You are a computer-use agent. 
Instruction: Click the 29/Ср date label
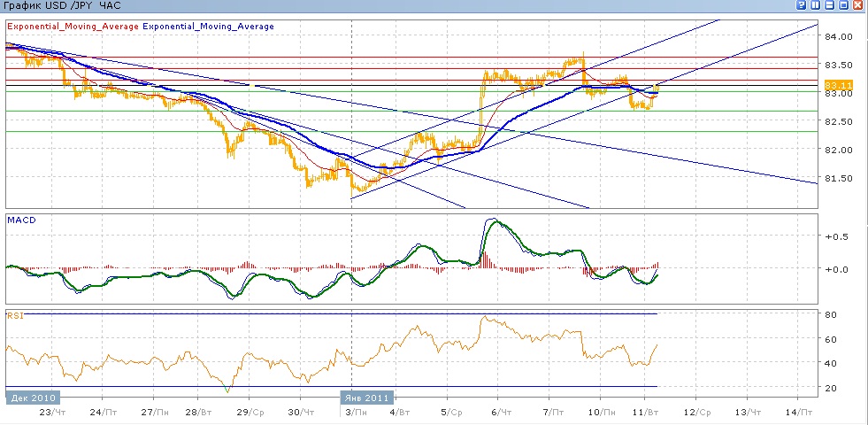pos(250,413)
